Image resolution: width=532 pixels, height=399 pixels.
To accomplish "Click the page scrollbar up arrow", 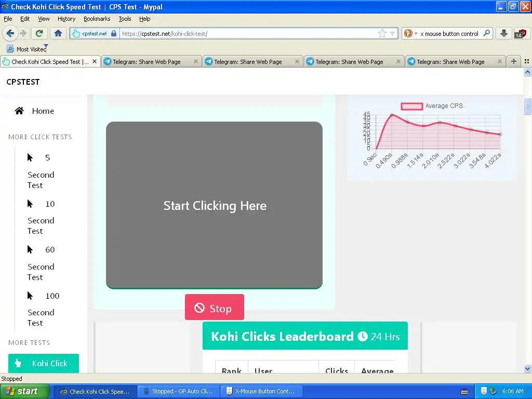I will point(527,72).
